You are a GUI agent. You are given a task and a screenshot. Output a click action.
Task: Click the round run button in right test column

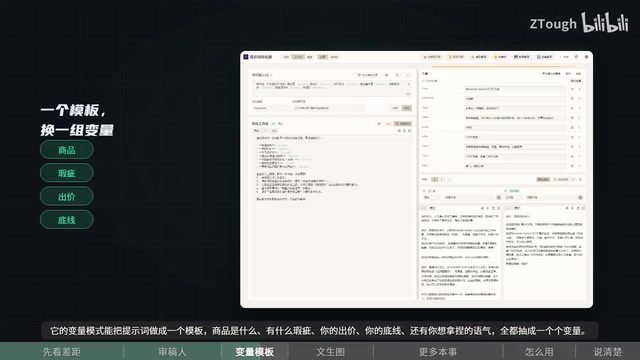(x=580, y=198)
